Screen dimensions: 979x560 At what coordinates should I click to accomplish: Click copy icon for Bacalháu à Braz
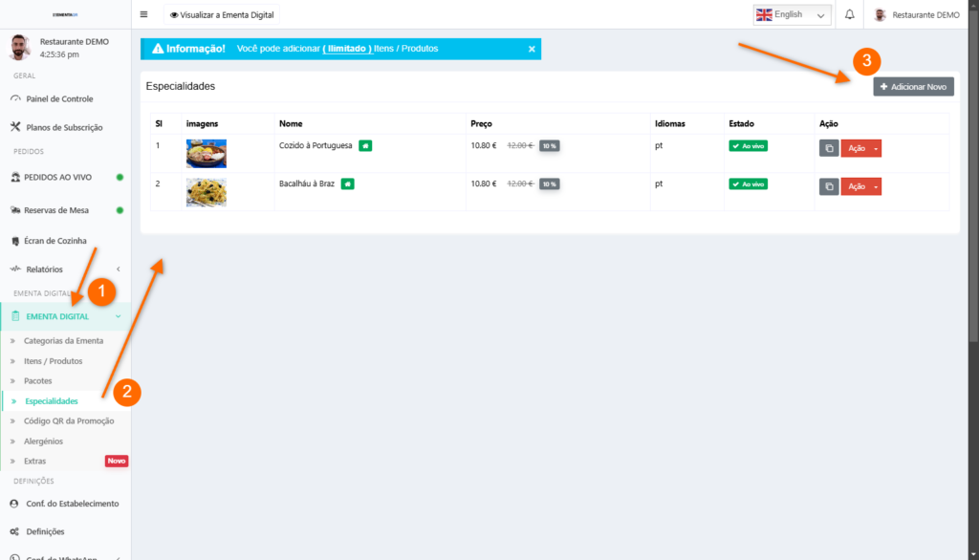click(829, 186)
